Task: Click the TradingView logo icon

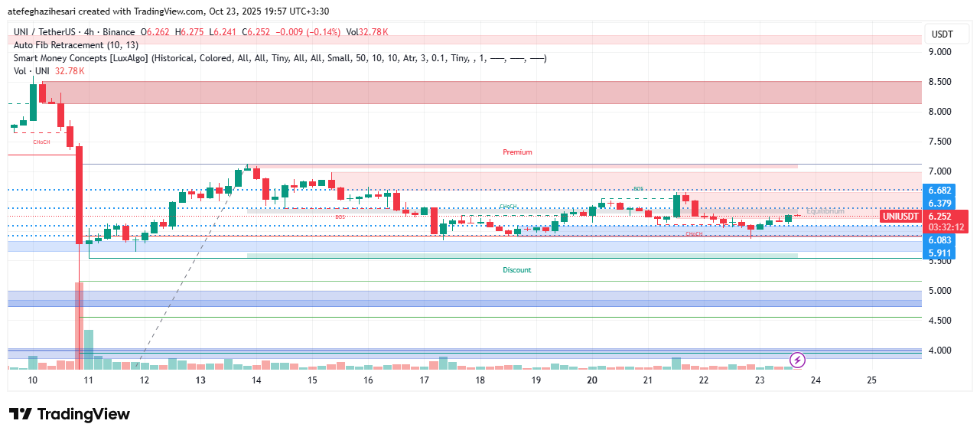Action: 21,414
